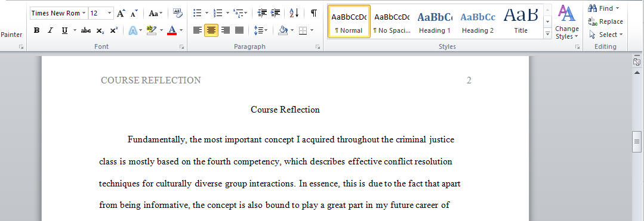Click the scroll up arrow
Screen dimensions: 644x221
tap(637, 72)
